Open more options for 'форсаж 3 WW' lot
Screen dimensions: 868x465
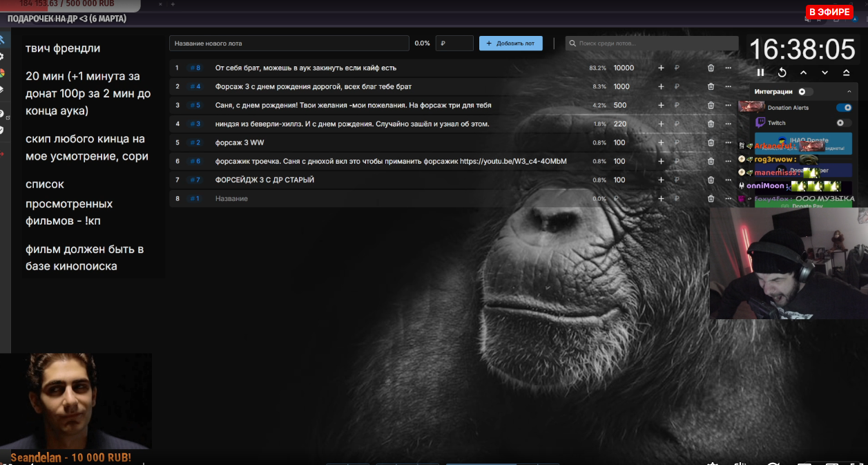point(728,142)
